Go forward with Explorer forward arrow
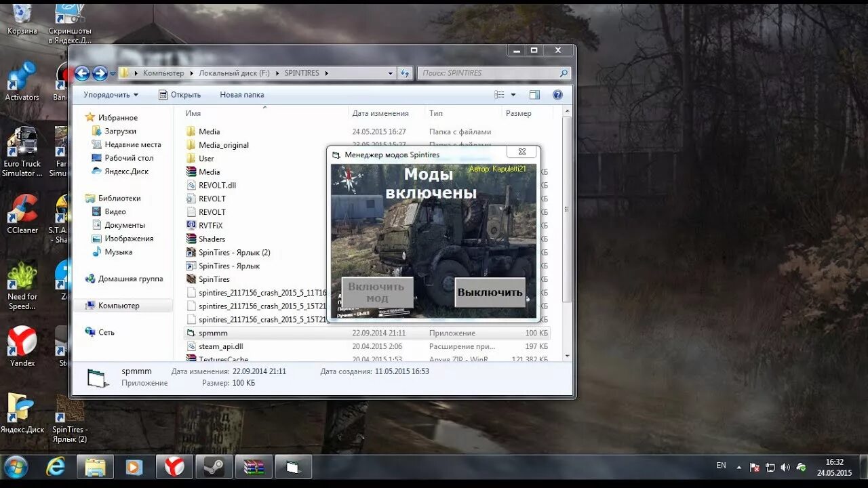 click(x=100, y=73)
